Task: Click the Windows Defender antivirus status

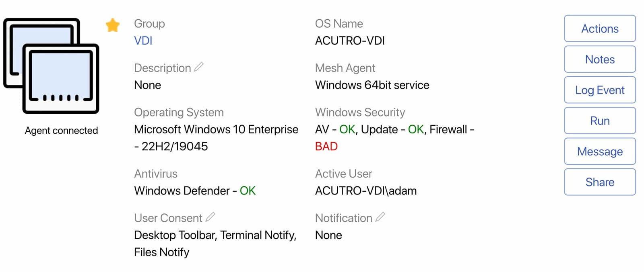Action: 195,191
